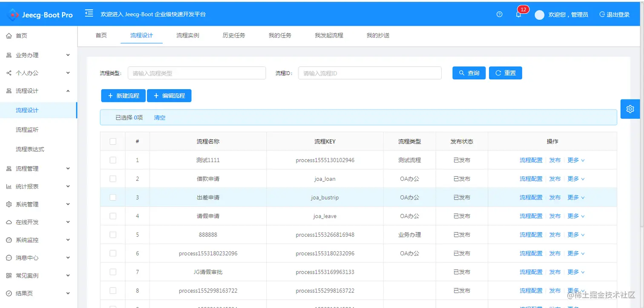Click the help question mark icon
The height and width of the screenshot is (308, 644).
[x=499, y=14]
